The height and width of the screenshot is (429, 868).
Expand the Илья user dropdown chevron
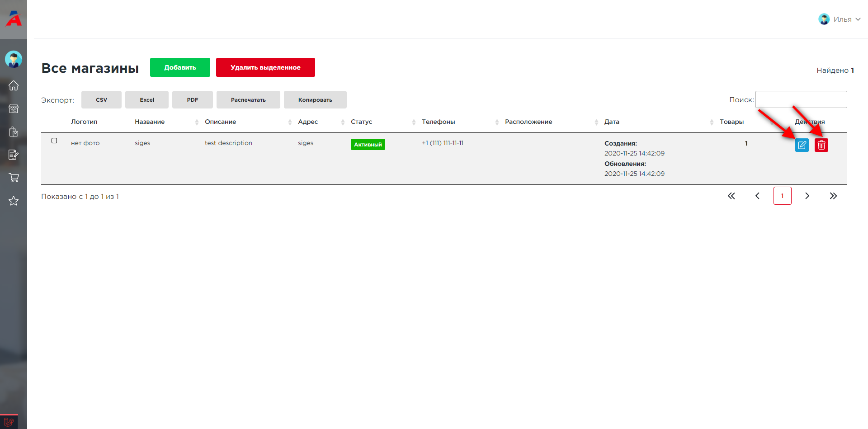(x=858, y=19)
